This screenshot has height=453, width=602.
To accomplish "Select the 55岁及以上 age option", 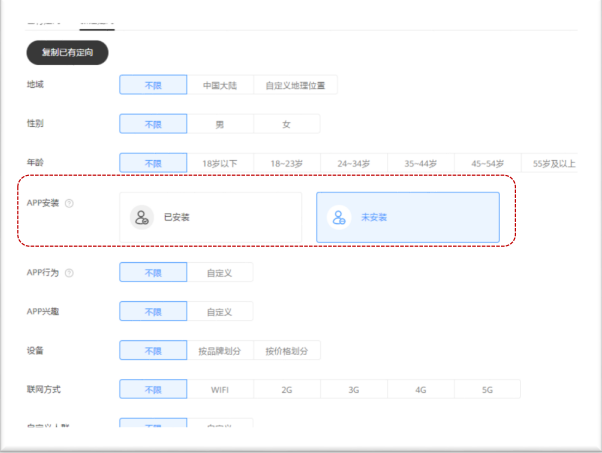I will [x=550, y=164].
